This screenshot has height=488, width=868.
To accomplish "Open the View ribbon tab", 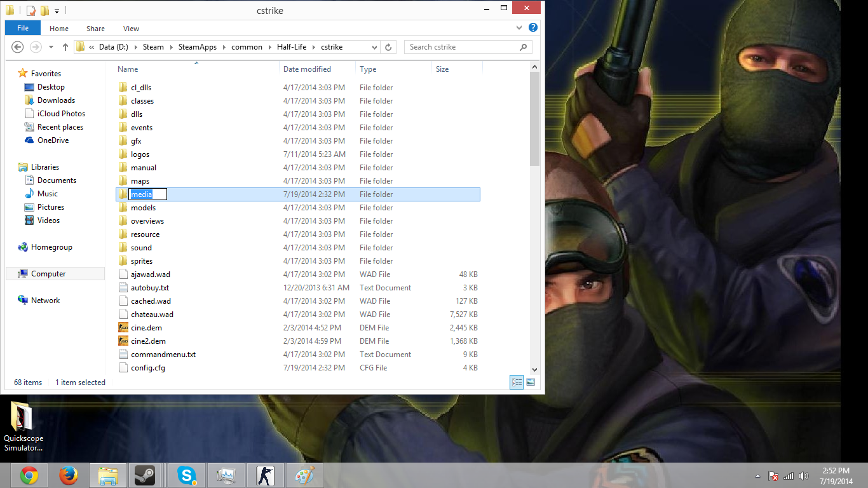I will click(132, 29).
